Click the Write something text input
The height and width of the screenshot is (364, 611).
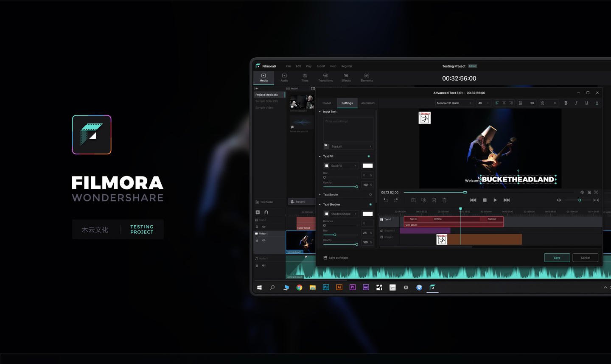coord(348,129)
